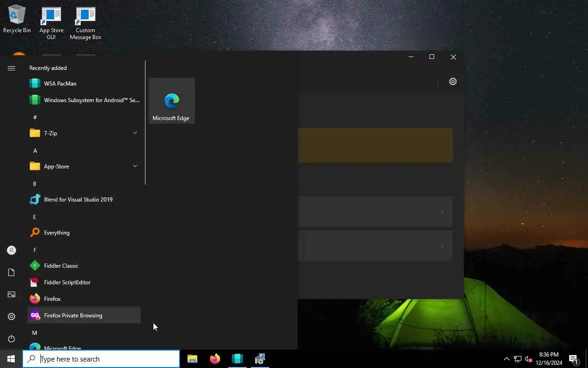Open the installer taskbar icon beside WSA PacMan
The image size is (588, 368).
260,359
